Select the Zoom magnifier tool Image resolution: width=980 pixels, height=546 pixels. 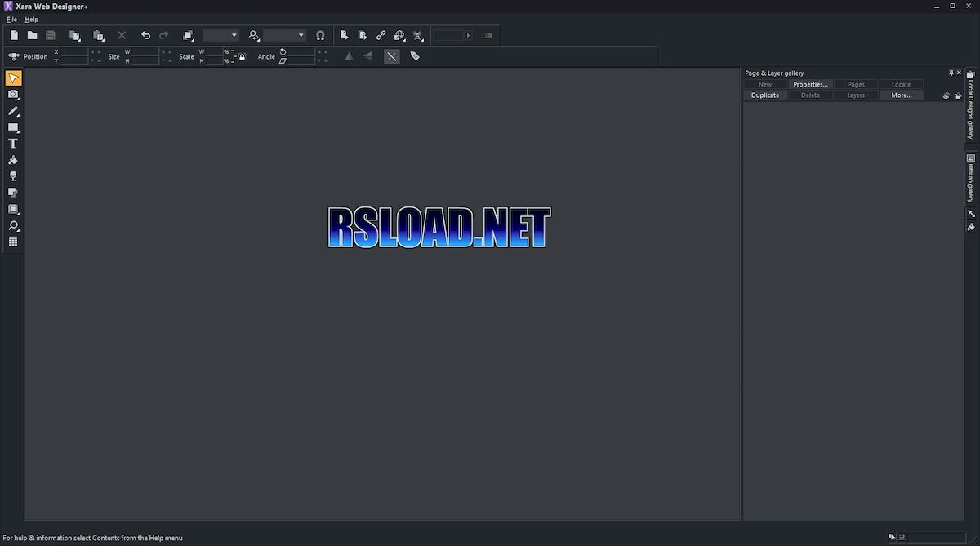[x=13, y=225]
